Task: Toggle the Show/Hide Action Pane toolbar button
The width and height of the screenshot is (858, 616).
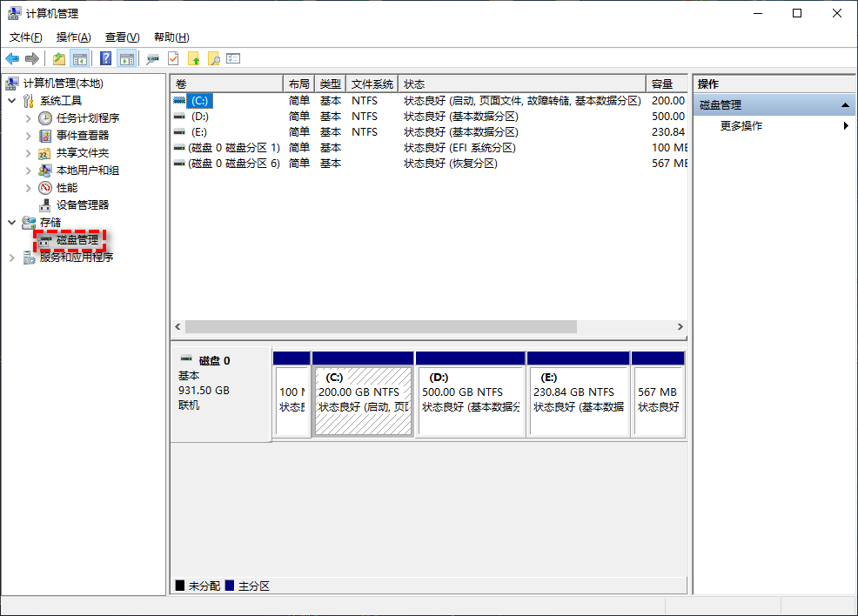Action: pos(127,58)
